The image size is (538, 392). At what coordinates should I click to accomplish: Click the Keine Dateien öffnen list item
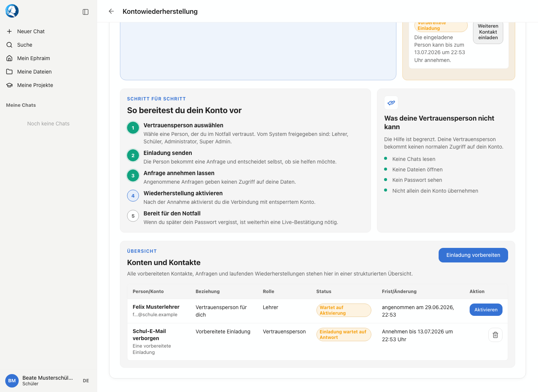[x=417, y=169]
